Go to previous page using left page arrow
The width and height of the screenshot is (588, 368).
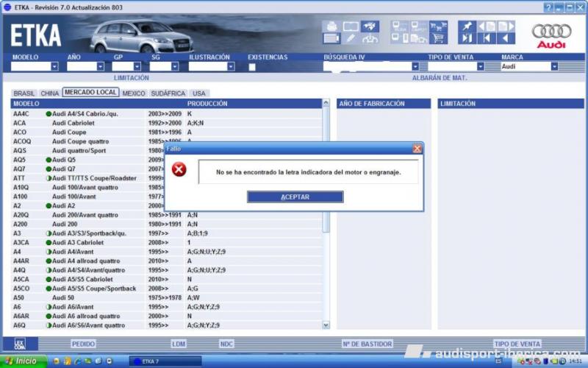pyautogui.click(x=487, y=26)
